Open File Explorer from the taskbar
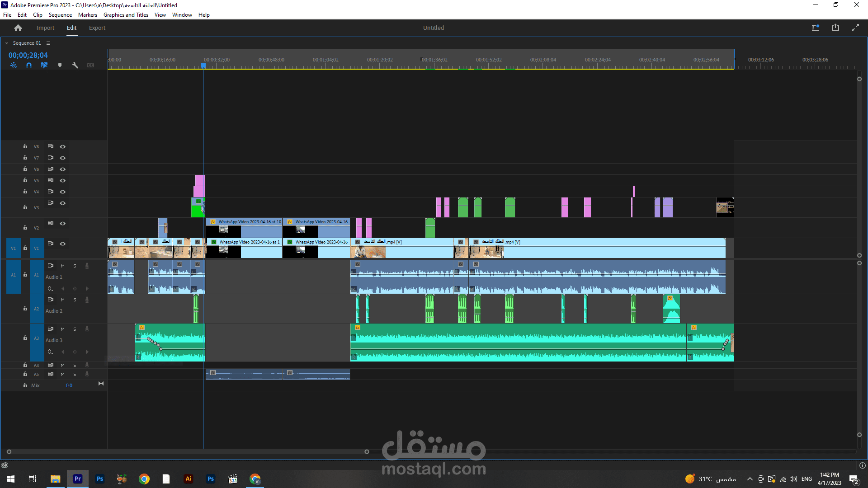The image size is (868, 488). [x=56, y=479]
